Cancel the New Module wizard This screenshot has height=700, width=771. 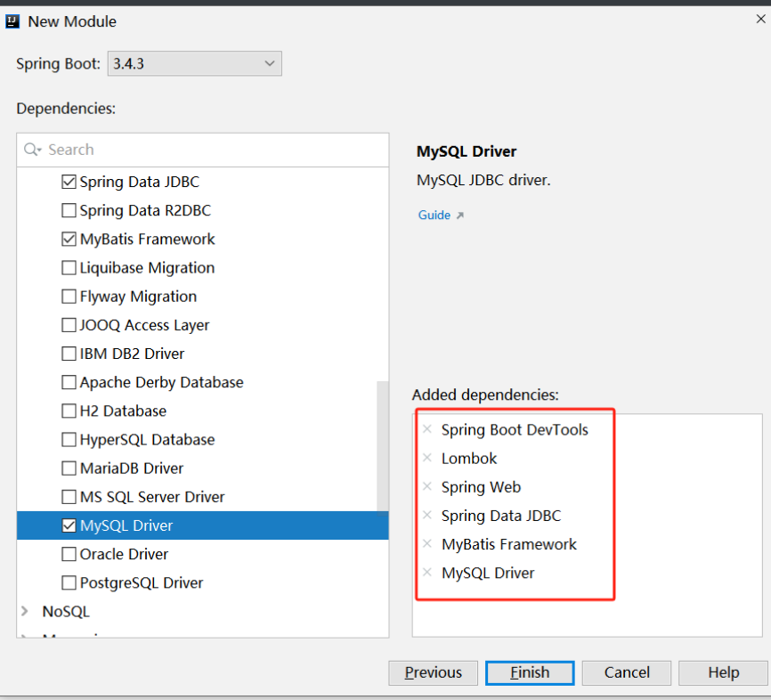click(627, 672)
